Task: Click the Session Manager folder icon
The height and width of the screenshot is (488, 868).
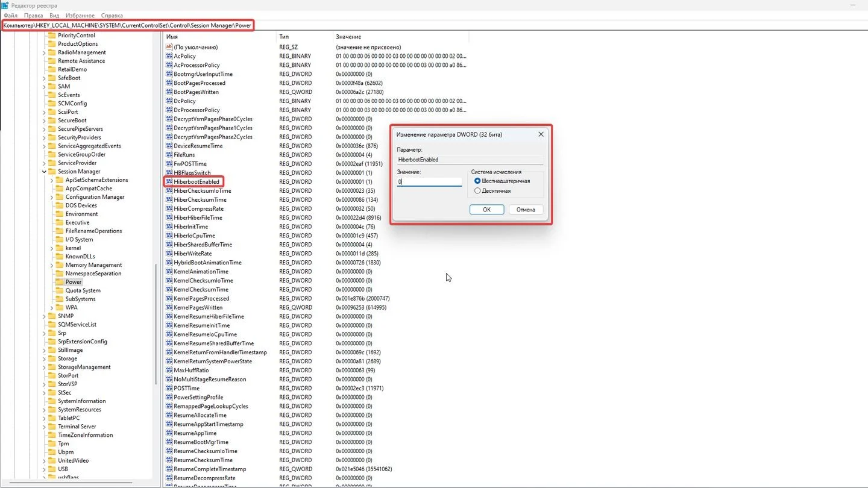Action: 52,172
